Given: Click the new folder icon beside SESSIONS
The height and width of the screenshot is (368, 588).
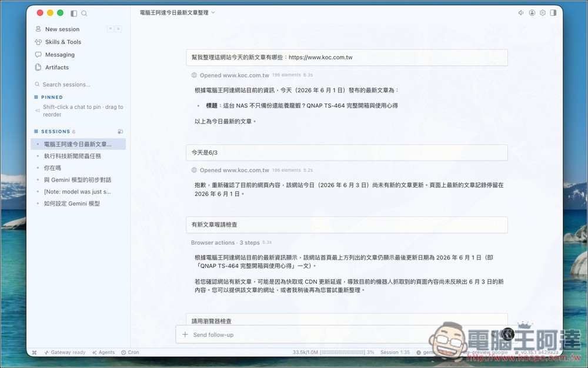Looking at the screenshot, I should coord(120,132).
